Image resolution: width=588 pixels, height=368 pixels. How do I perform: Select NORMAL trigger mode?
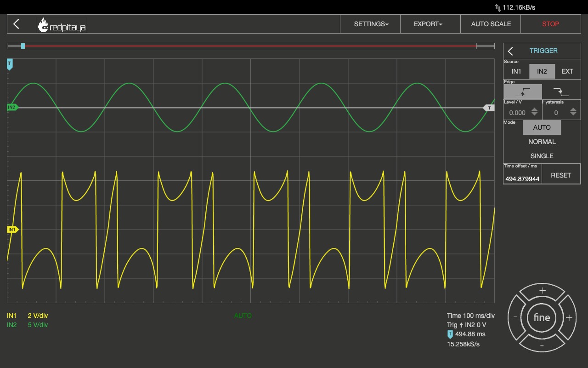542,142
